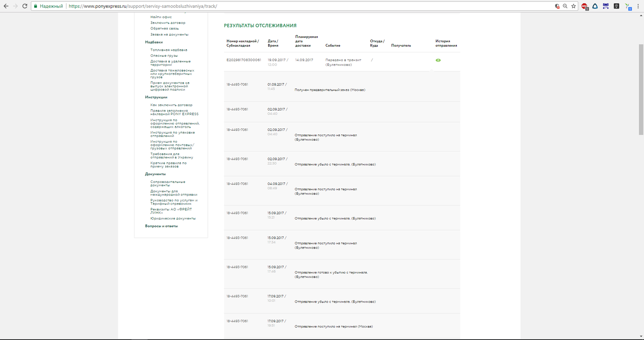Open alcohol shipments instruction link

[x=175, y=123]
